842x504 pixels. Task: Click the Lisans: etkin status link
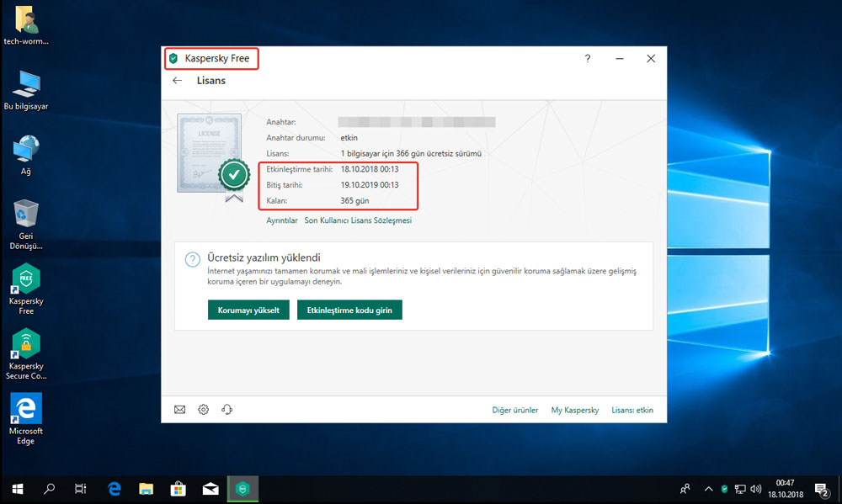632,411
